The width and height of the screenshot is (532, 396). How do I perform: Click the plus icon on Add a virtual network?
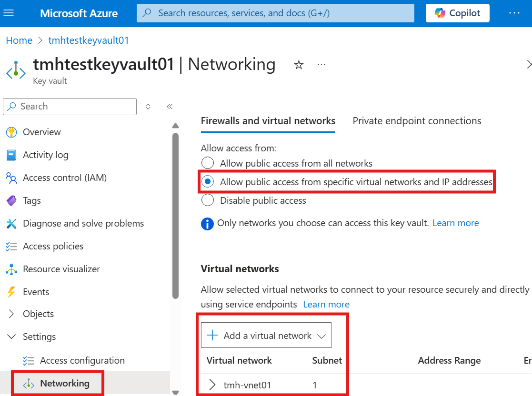click(x=212, y=335)
